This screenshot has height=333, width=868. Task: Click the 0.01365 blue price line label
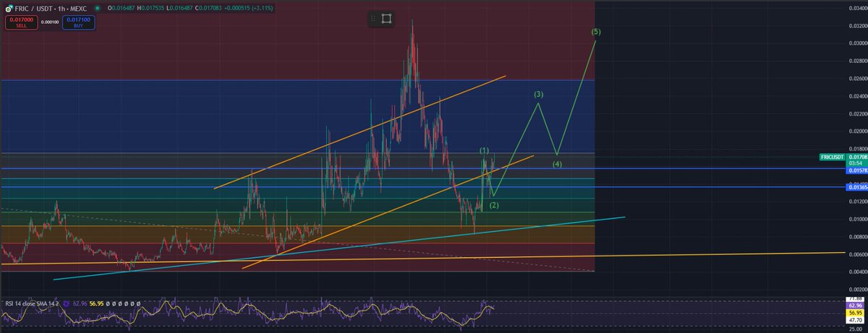858,186
